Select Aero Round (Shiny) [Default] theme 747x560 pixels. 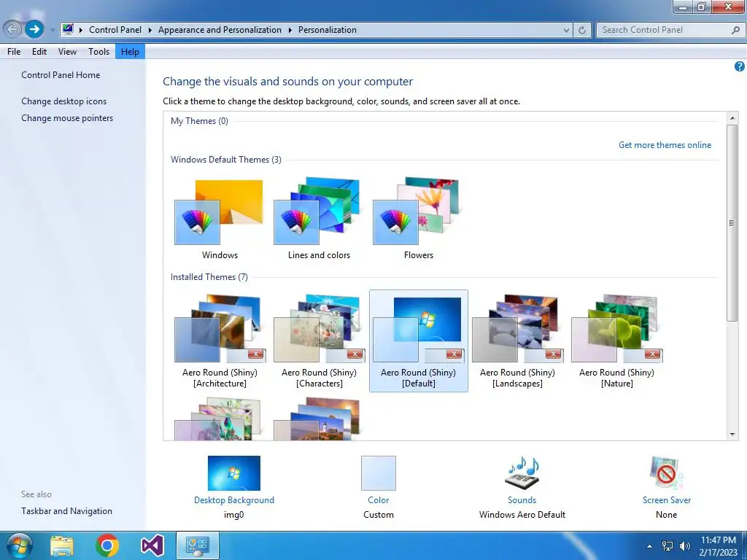pyautogui.click(x=418, y=341)
